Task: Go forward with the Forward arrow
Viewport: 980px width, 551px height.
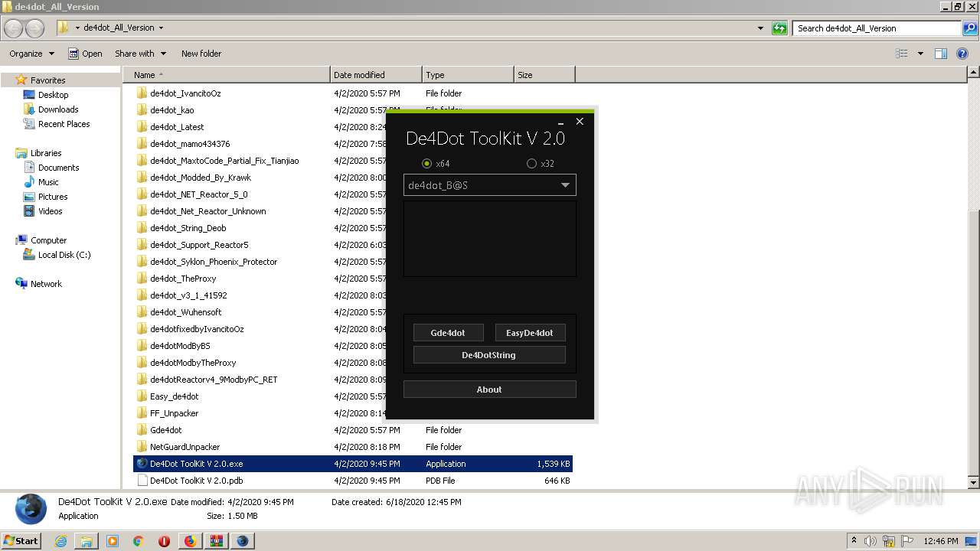Action: click(35, 28)
